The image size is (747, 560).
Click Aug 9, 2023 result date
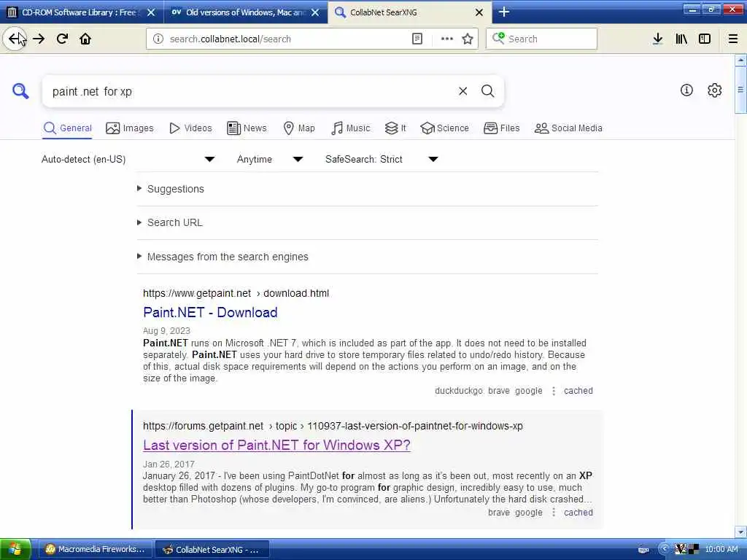pyautogui.click(x=166, y=331)
